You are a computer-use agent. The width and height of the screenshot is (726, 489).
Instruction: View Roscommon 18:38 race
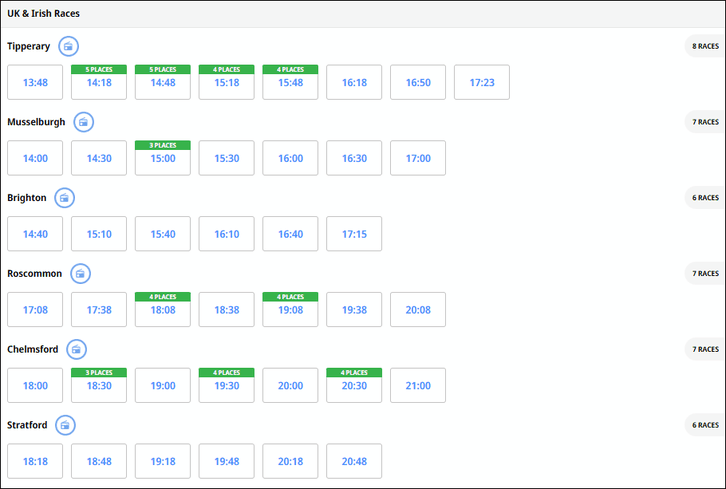pyautogui.click(x=227, y=309)
